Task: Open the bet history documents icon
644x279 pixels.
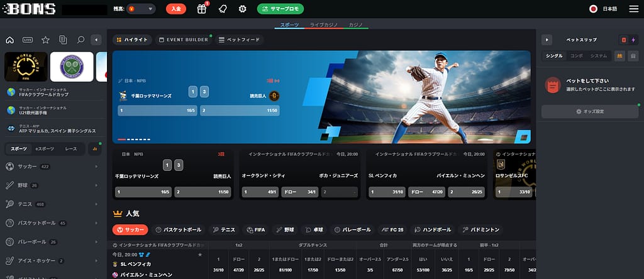Action: pyautogui.click(x=63, y=40)
